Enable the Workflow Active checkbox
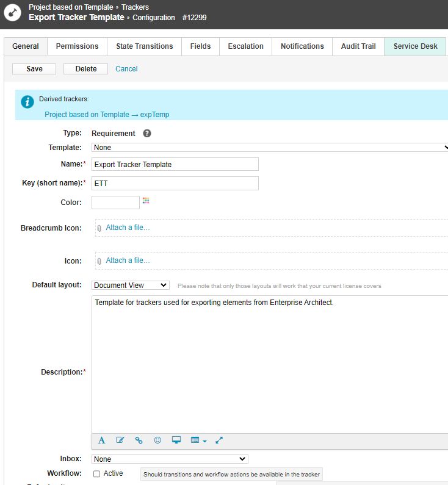 pyautogui.click(x=96, y=474)
